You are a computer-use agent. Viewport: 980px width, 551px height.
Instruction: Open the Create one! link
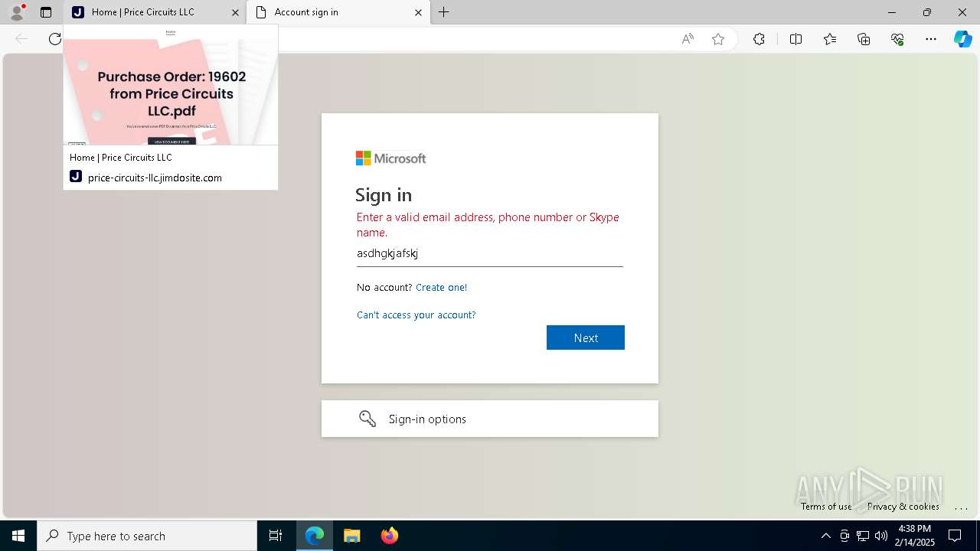(441, 288)
